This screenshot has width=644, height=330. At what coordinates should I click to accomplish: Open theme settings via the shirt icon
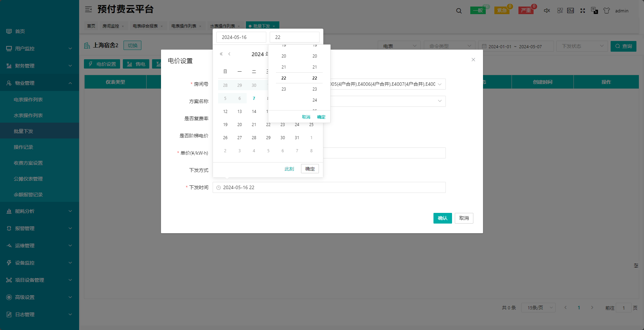[607, 11]
